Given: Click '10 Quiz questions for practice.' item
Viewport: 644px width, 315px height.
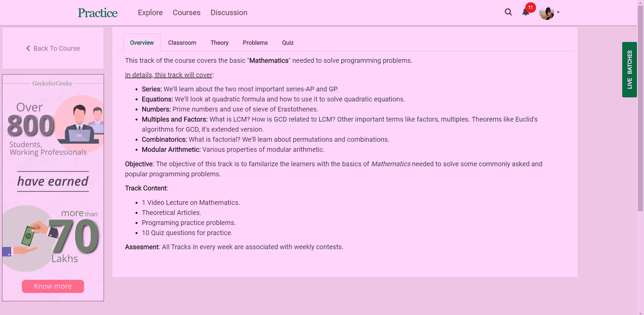Looking at the screenshot, I should coord(187,233).
